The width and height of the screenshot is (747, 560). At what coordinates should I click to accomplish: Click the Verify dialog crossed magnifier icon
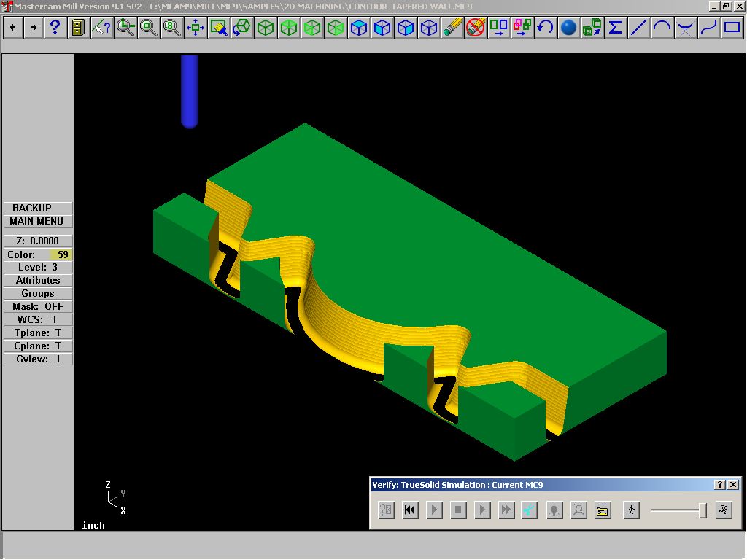[578, 510]
